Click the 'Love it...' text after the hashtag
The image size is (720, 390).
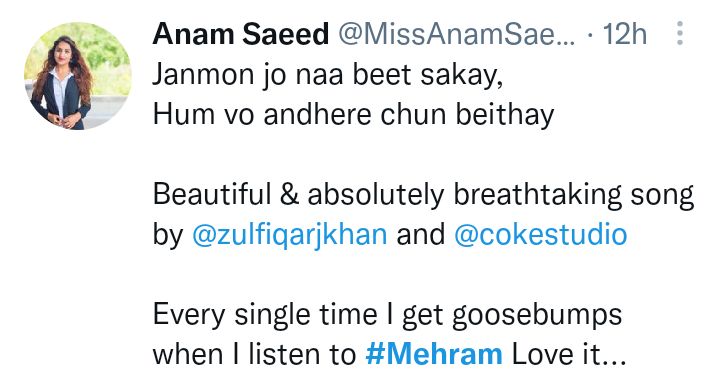569,354
